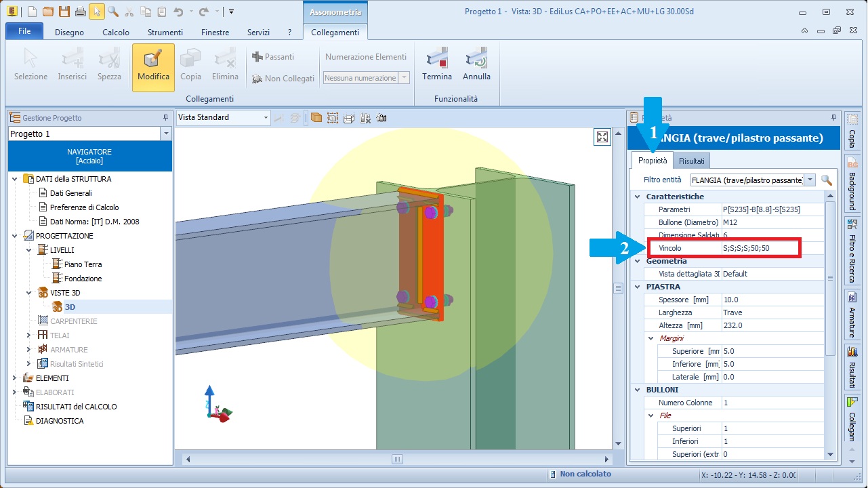Image resolution: width=868 pixels, height=488 pixels.
Task: Maximize the 3D view with expand icon
Action: pyautogui.click(x=602, y=138)
